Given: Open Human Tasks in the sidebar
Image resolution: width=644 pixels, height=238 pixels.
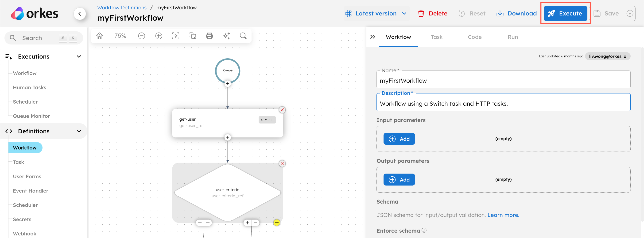Looking at the screenshot, I should point(30,87).
